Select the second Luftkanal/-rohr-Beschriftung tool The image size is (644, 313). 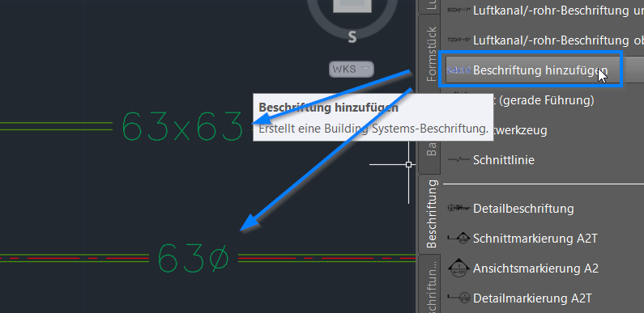pos(559,40)
